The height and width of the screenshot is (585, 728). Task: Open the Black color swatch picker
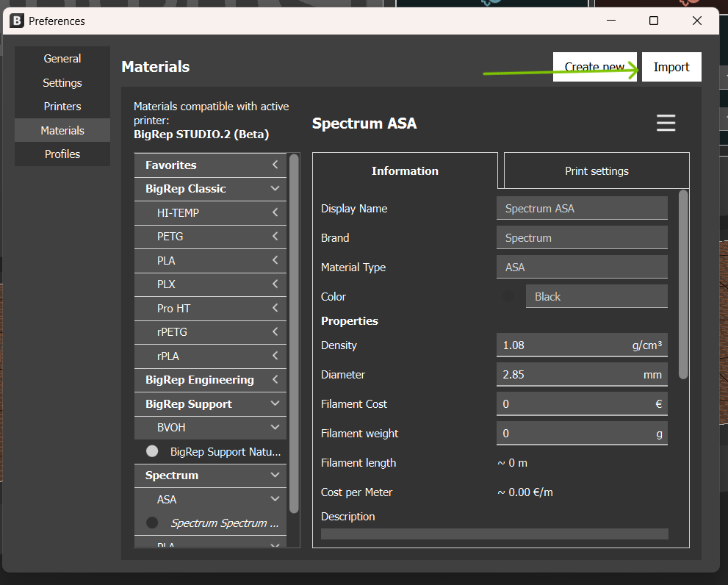pyautogui.click(x=509, y=296)
